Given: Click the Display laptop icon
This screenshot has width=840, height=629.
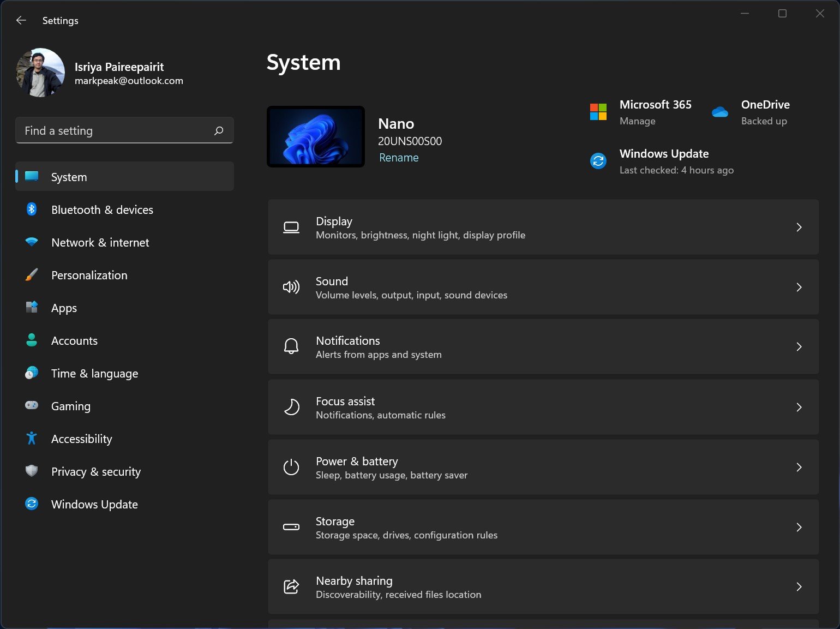Looking at the screenshot, I should click(291, 227).
